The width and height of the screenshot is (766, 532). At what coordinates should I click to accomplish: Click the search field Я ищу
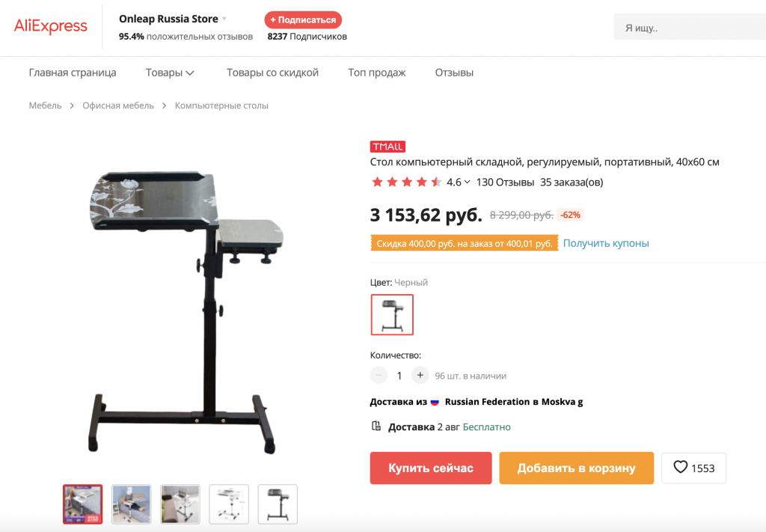point(689,28)
